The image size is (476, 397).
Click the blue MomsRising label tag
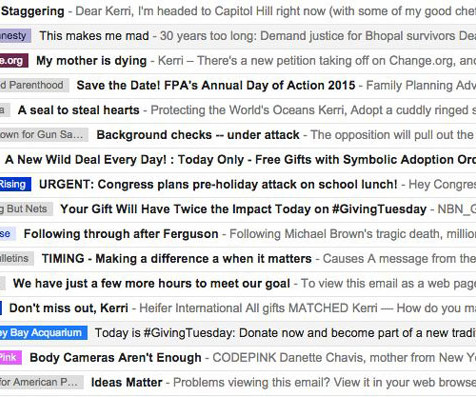[x=15, y=184]
